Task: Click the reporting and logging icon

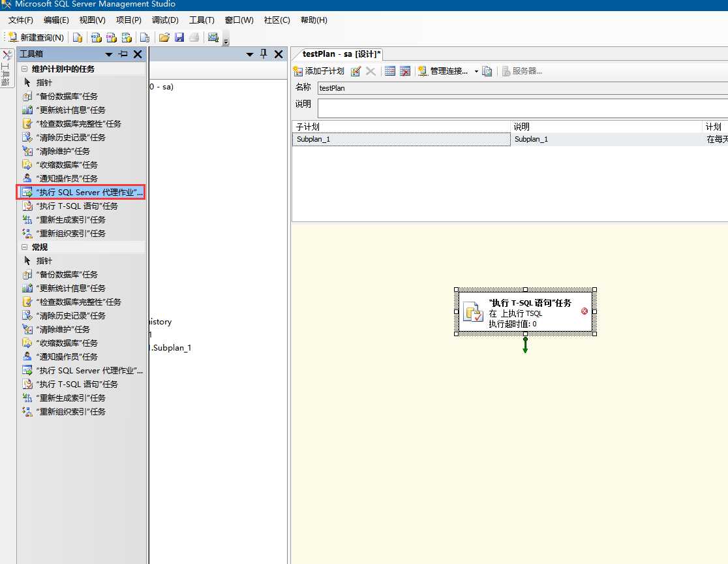Action: point(487,71)
